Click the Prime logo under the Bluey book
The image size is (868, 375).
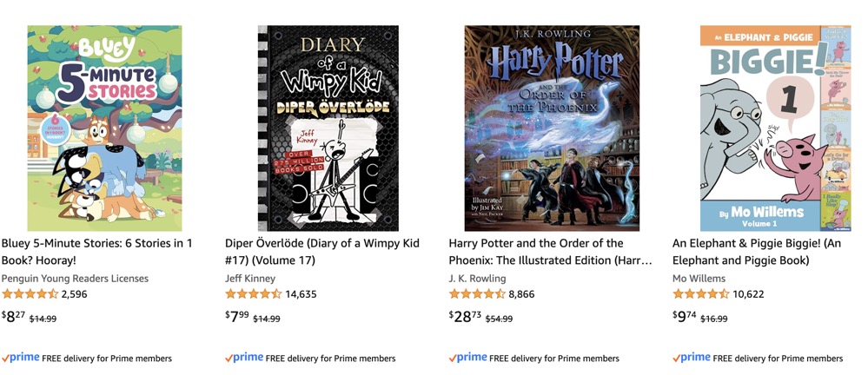[x=21, y=358]
